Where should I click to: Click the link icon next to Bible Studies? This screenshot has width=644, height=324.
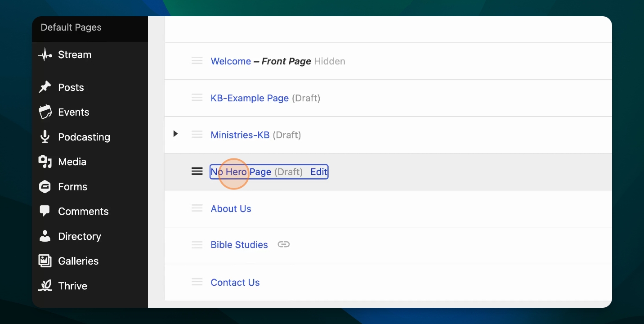(283, 245)
